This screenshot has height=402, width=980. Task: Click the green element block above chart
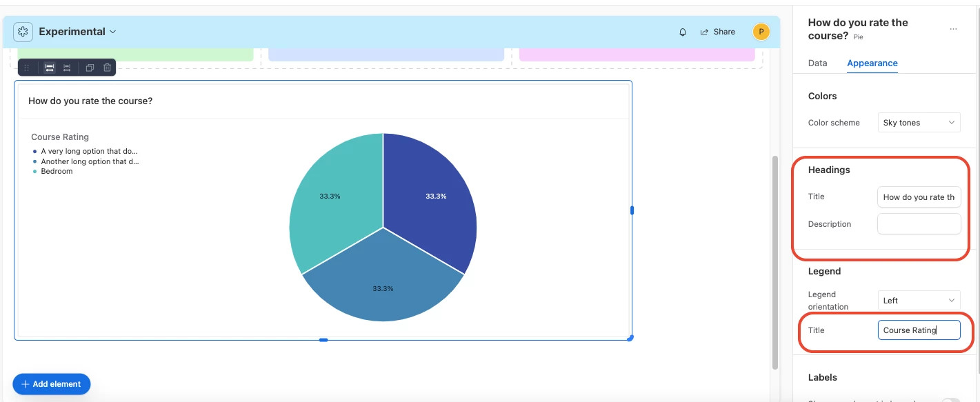coord(136,54)
